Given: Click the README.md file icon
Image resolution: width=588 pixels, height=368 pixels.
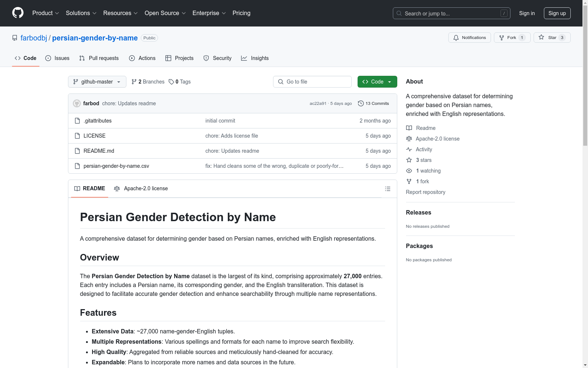Looking at the screenshot, I should tap(77, 151).
